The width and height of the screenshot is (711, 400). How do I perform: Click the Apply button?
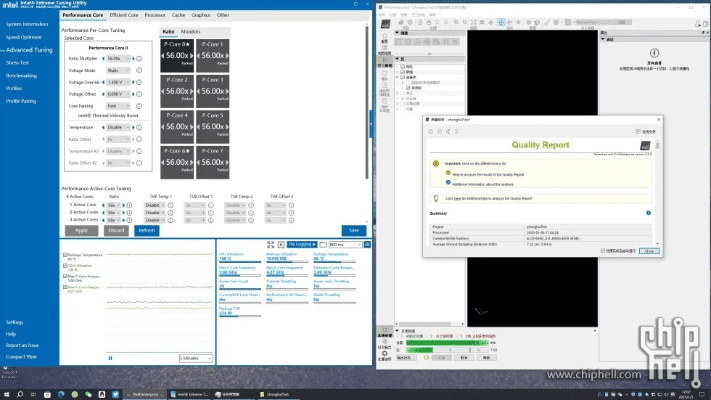81,230
